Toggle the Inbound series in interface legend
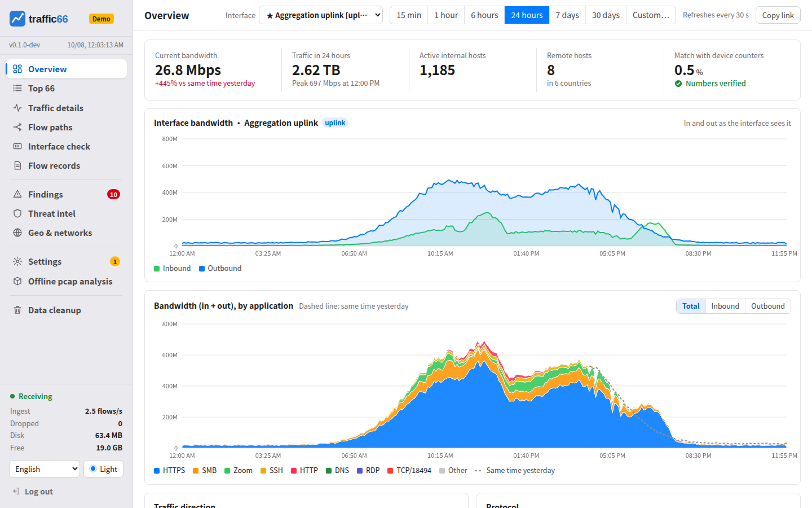The image size is (812, 508). pos(173,268)
